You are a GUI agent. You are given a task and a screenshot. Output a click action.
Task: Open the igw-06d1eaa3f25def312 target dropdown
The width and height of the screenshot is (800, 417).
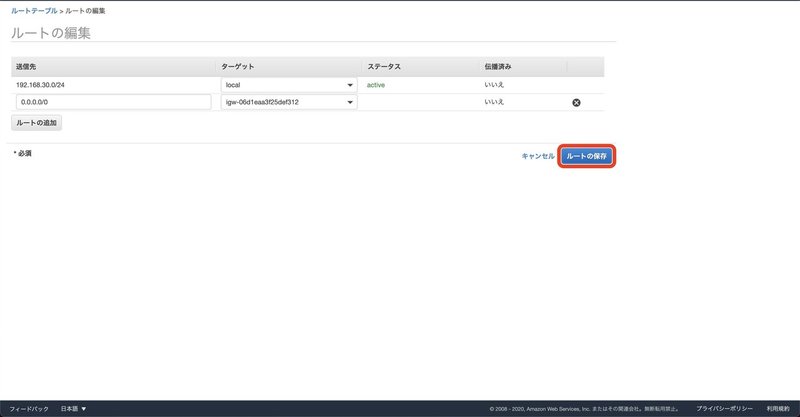pyautogui.click(x=289, y=102)
